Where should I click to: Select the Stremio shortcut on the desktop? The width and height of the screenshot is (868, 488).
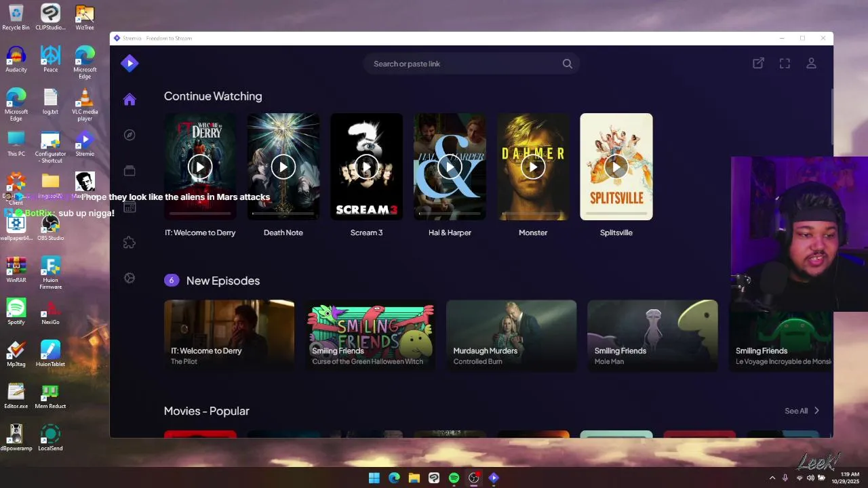[85, 143]
